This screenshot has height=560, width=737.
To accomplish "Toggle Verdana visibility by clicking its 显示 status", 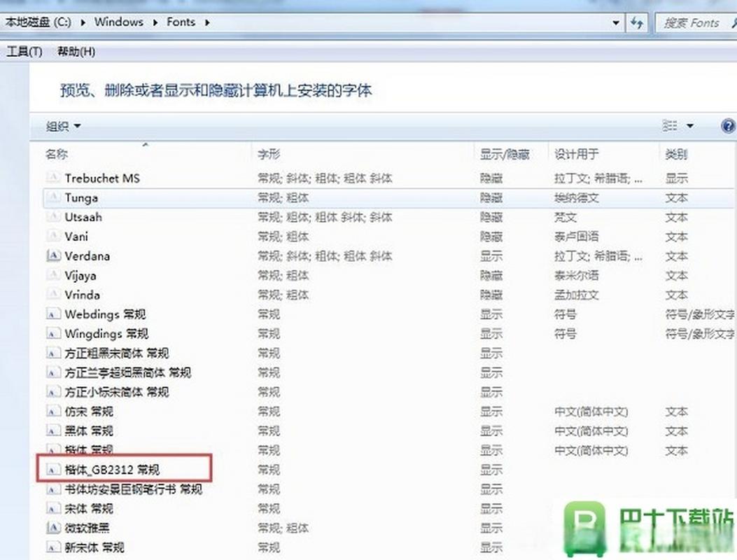I will pos(491,256).
